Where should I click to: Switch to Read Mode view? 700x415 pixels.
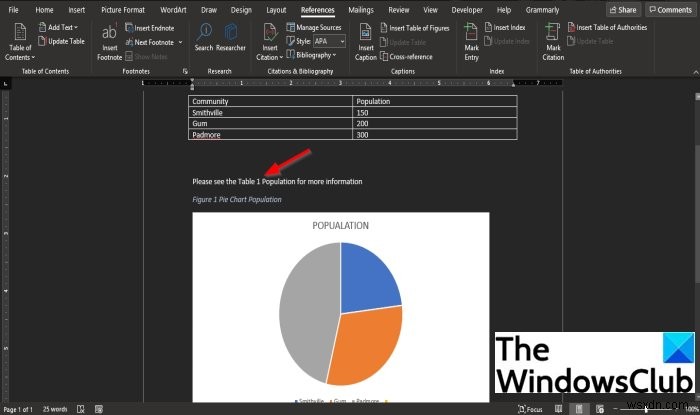tap(558, 409)
